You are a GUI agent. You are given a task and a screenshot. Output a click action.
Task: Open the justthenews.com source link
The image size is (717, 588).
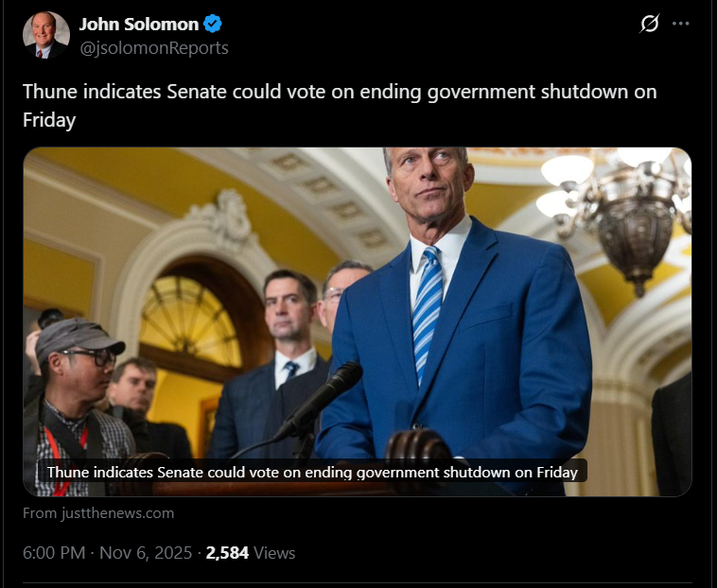tap(118, 513)
